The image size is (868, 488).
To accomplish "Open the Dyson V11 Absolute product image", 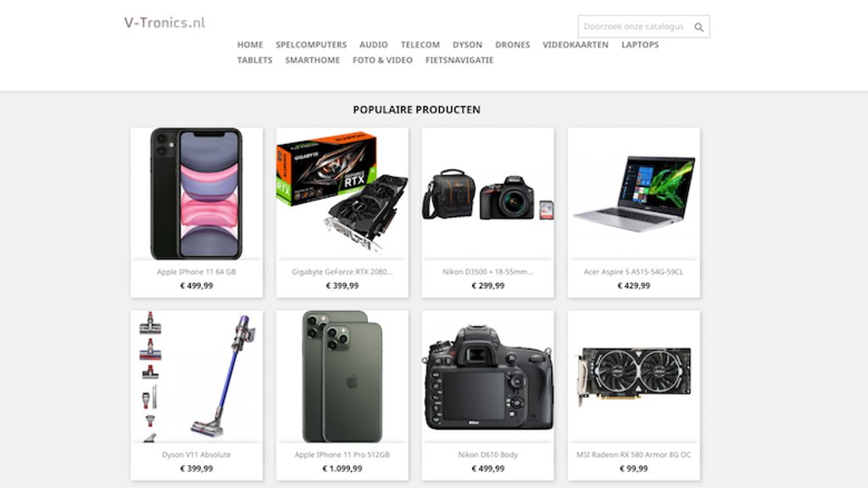I will pos(197,376).
